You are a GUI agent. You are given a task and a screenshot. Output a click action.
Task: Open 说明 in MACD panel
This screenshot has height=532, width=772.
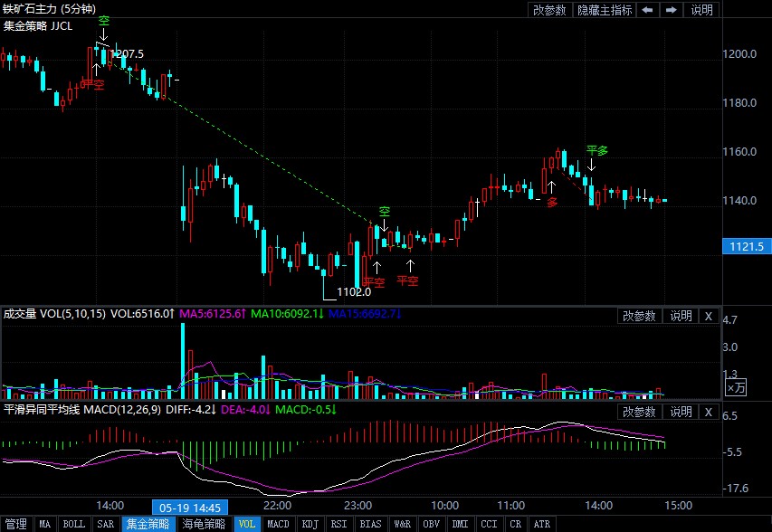click(681, 412)
